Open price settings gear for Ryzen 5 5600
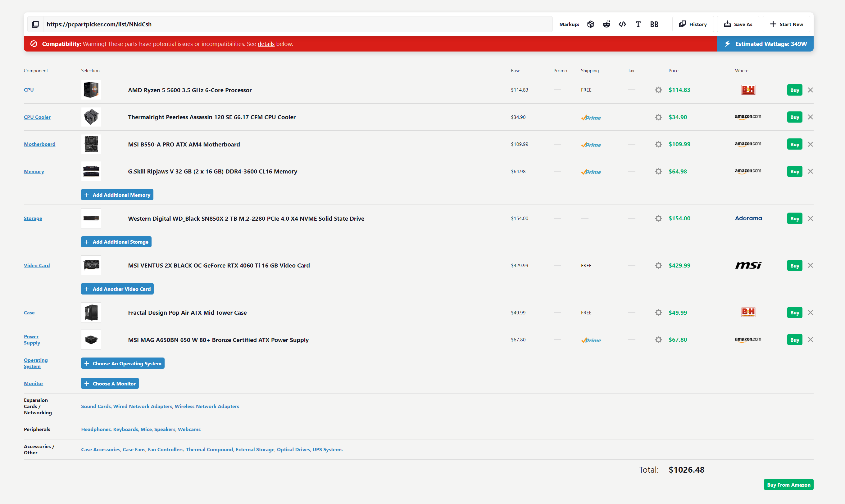 coord(658,90)
